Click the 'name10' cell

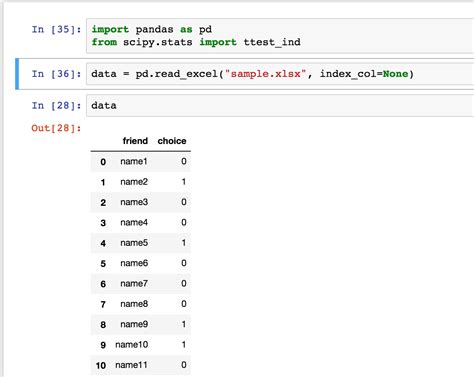coord(131,344)
